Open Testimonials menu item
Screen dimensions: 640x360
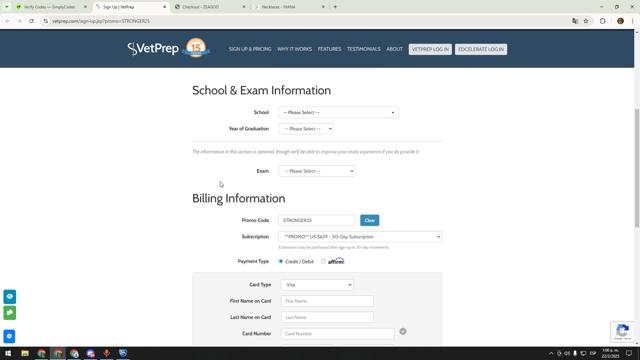click(364, 49)
